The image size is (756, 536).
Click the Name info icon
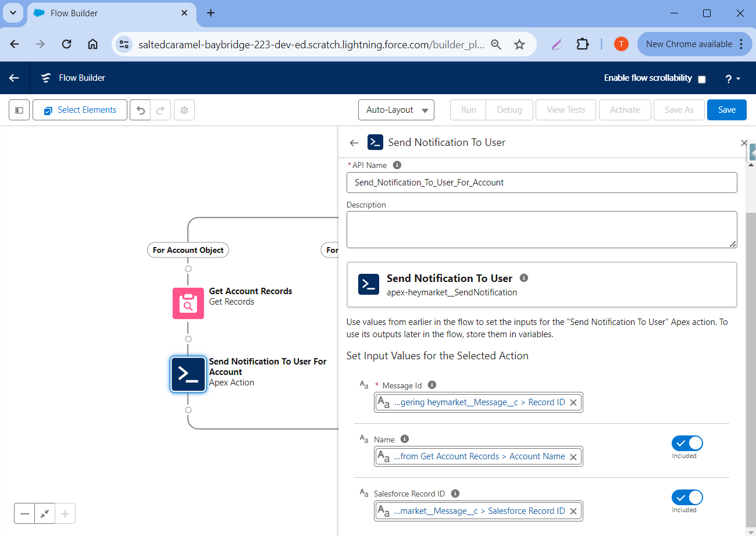(x=405, y=439)
